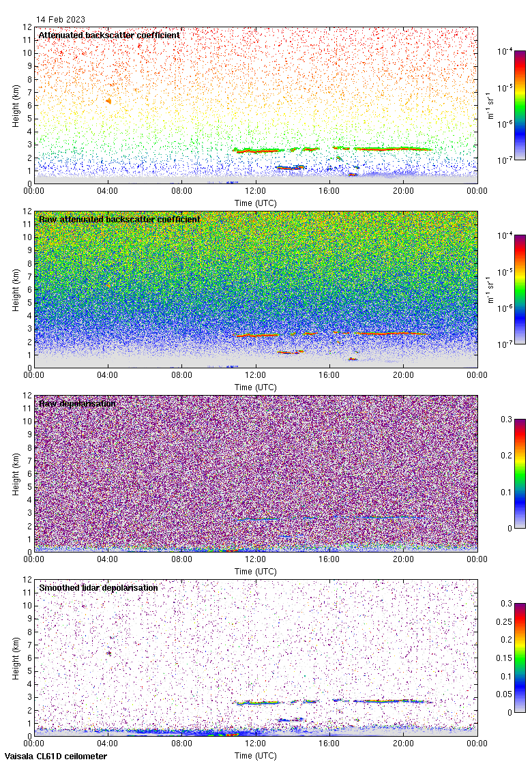Click the "Vaisala CL61D ceilometer" footer label

click(54, 756)
